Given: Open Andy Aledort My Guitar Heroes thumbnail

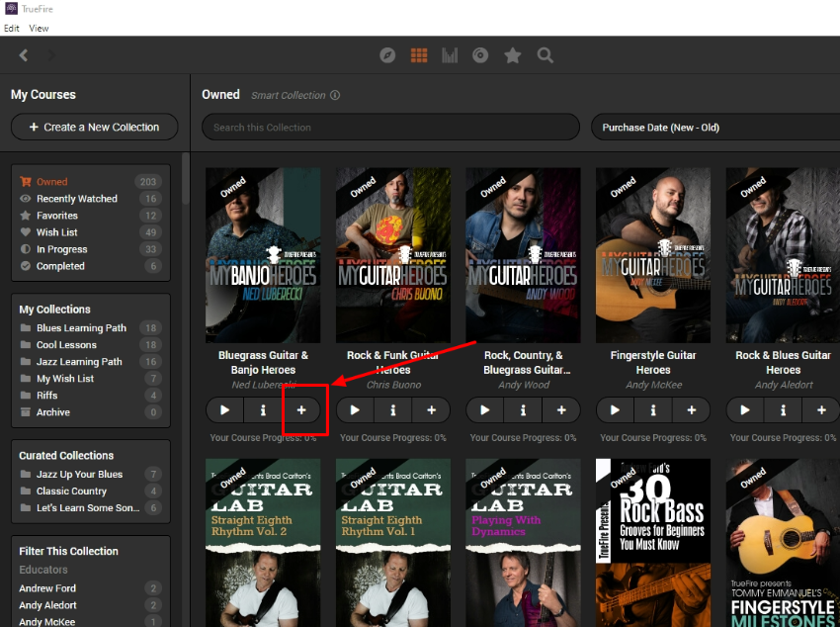Looking at the screenshot, I should point(783,255).
